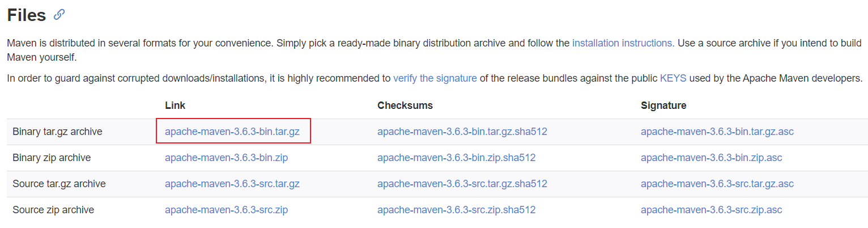868x228 pixels.
Task: Open the src.tar.gz.asc signature file
Action: pyautogui.click(x=717, y=184)
